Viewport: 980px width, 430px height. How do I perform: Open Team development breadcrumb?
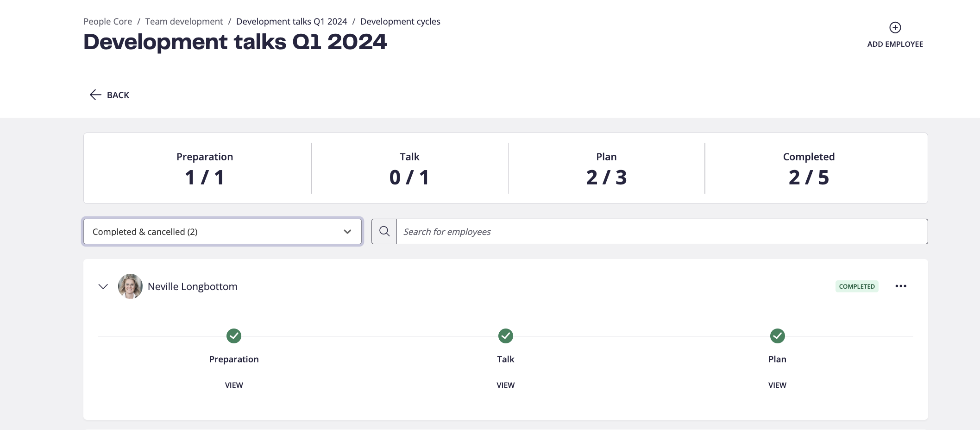184,21
